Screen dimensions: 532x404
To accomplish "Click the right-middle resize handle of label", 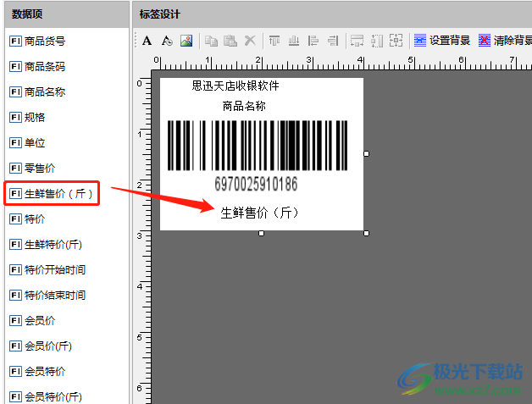I will point(367,153).
